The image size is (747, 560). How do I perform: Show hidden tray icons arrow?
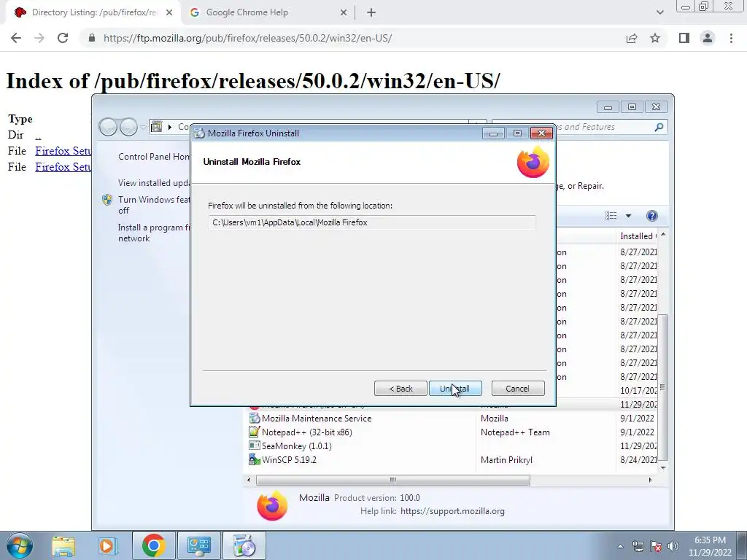tap(620, 546)
